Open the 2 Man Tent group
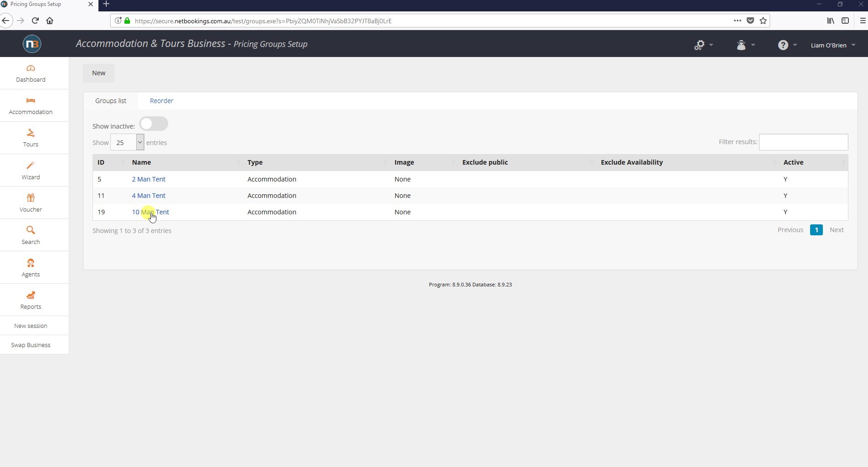The height and width of the screenshot is (467, 868). click(149, 179)
